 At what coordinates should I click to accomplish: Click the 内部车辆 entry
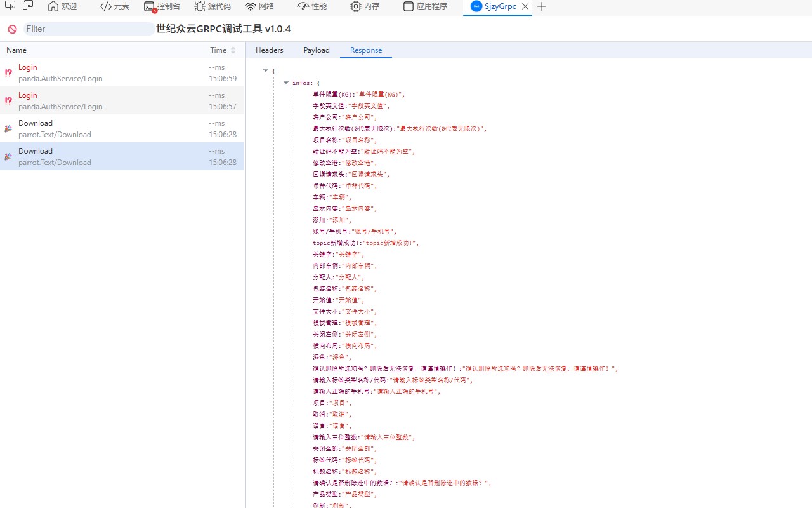[344, 266]
